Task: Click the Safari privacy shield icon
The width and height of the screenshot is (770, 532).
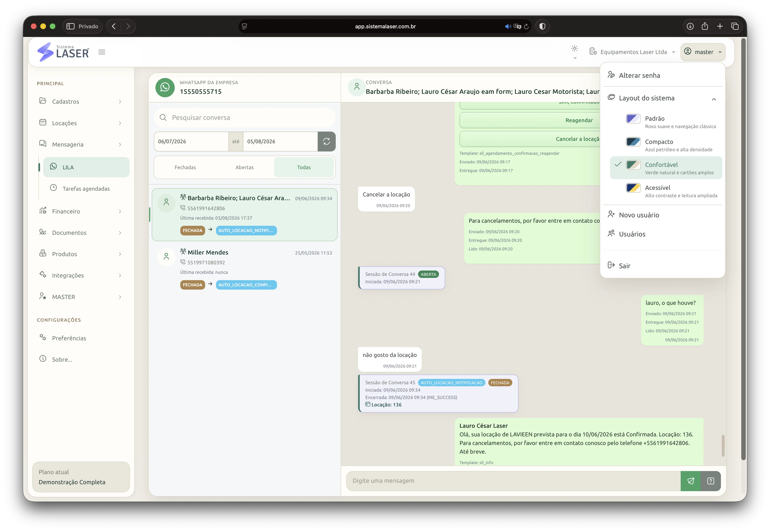Action: point(542,26)
